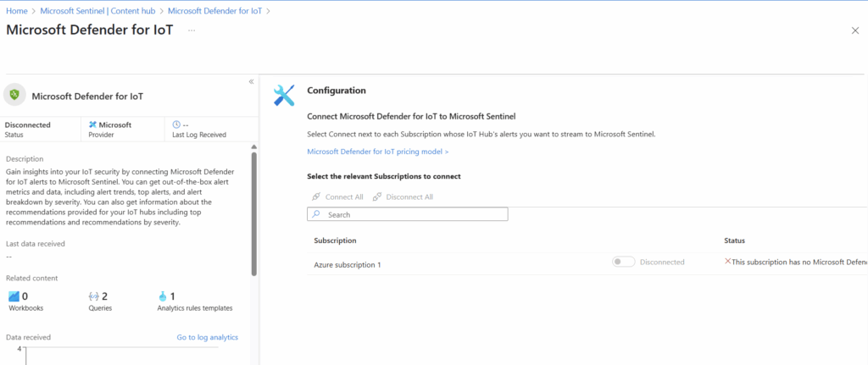Open Microsoft Defender for IoT pricing model link
Screen dimensions: 868x365
click(x=377, y=151)
